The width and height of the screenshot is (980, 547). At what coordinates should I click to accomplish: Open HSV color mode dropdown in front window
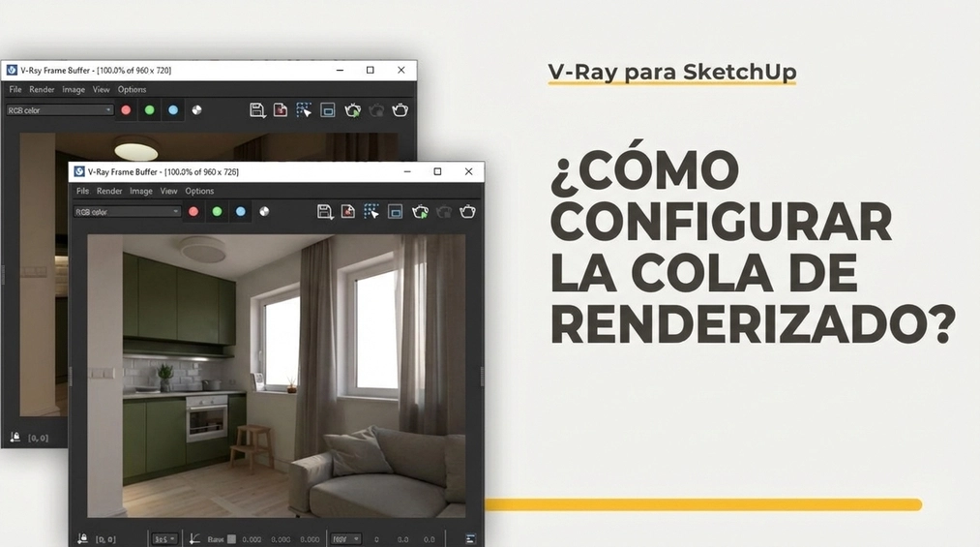tap(345, 538)
